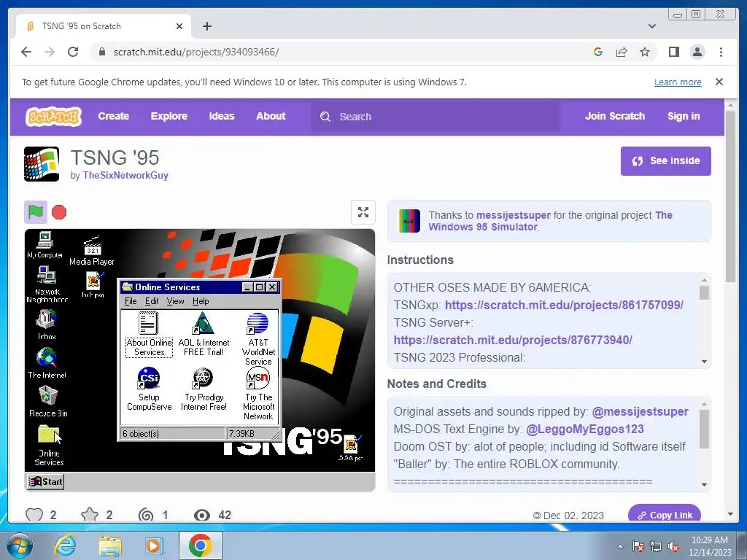Open Ideas in Scratch navigation
Image resolution: width=747 pixels, height=560 pixels.
click(x=222, y=116)
